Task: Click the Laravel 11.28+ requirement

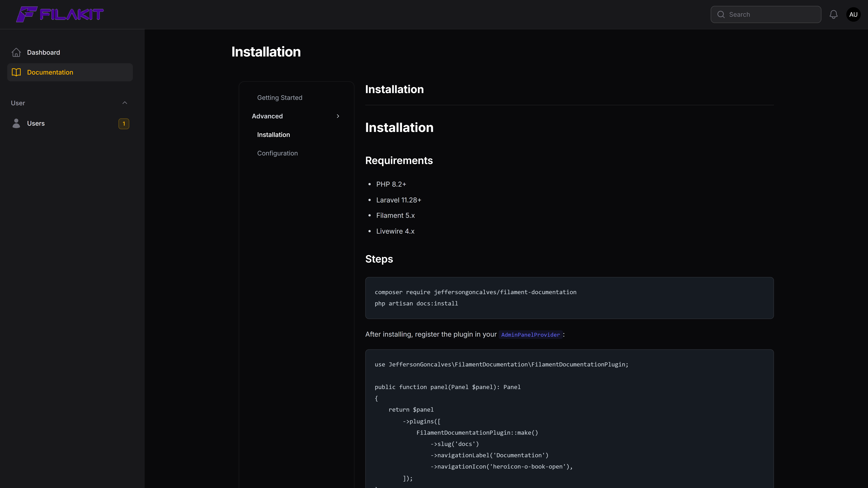Action: [x=399, y=200]
